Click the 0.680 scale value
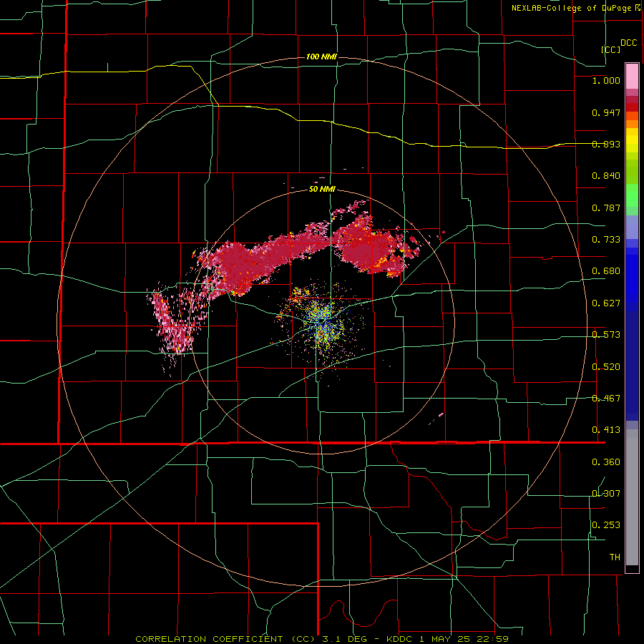 [x=606, y=271]
